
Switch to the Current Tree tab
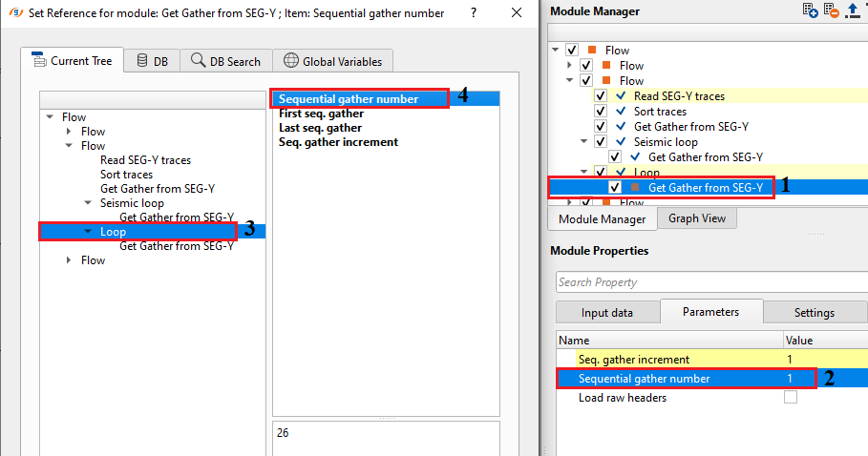pos(72,60)
